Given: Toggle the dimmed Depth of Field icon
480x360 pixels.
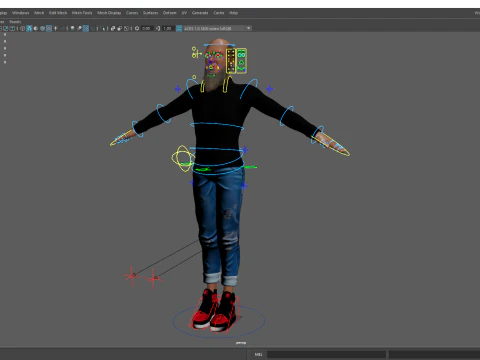Looking at the screenshot, I should click(x=92, y=28).
